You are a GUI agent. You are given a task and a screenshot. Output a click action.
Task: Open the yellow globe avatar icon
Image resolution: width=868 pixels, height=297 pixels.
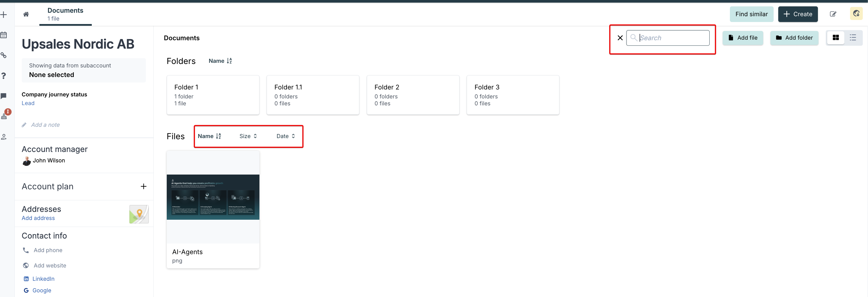856,14
